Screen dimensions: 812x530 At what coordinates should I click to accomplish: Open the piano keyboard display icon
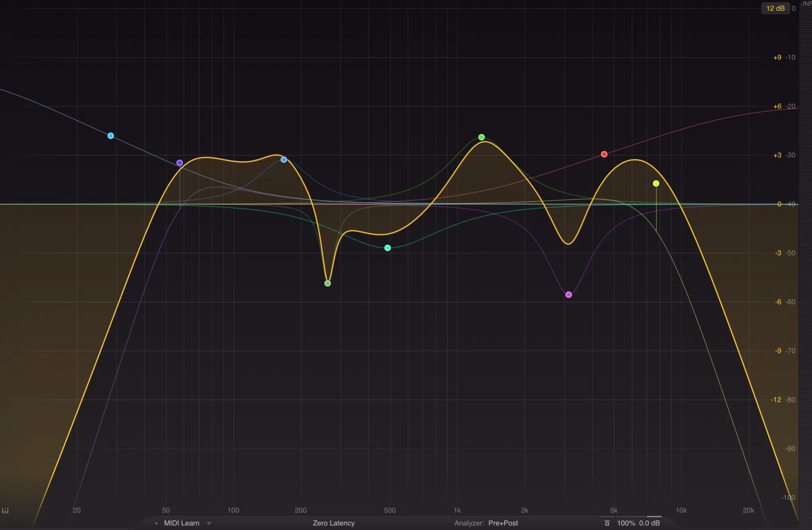coord(5,511)
